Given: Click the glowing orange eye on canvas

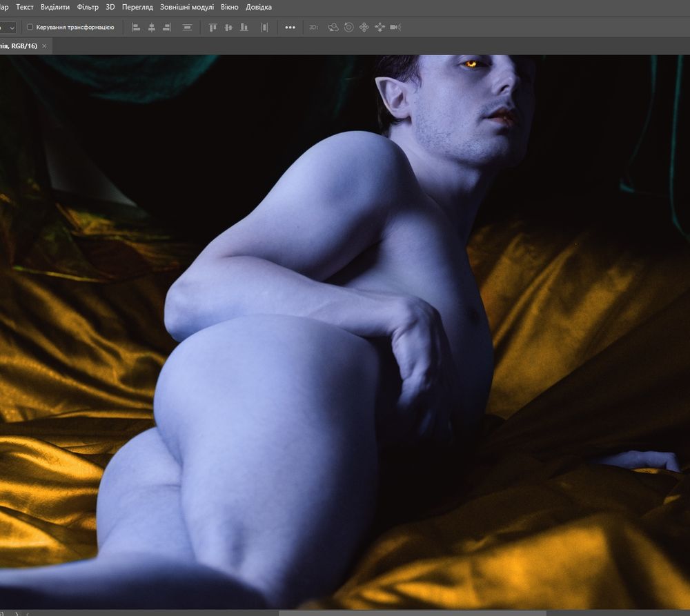Looking at the screenshot, I should [x=471, y=64].
